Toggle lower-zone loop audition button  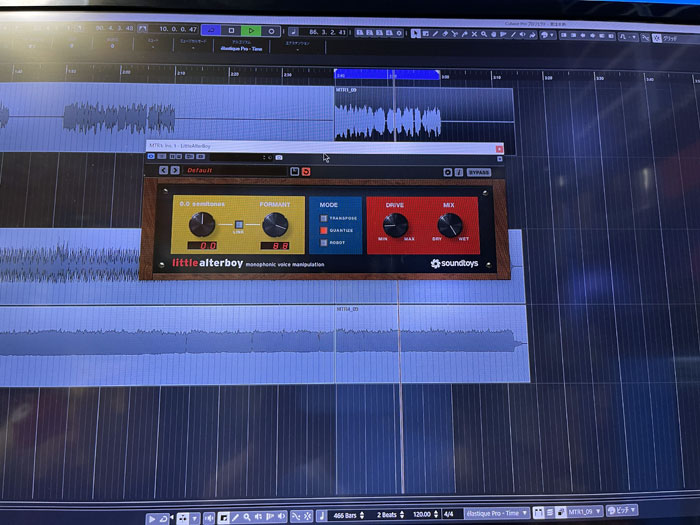(x=163, y=519)
